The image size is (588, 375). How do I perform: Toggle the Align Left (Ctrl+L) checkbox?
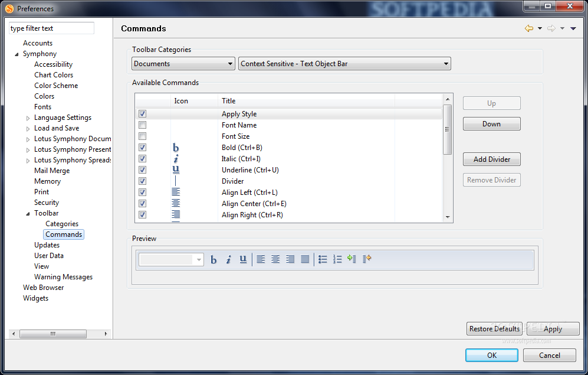(x=143, y=192)
